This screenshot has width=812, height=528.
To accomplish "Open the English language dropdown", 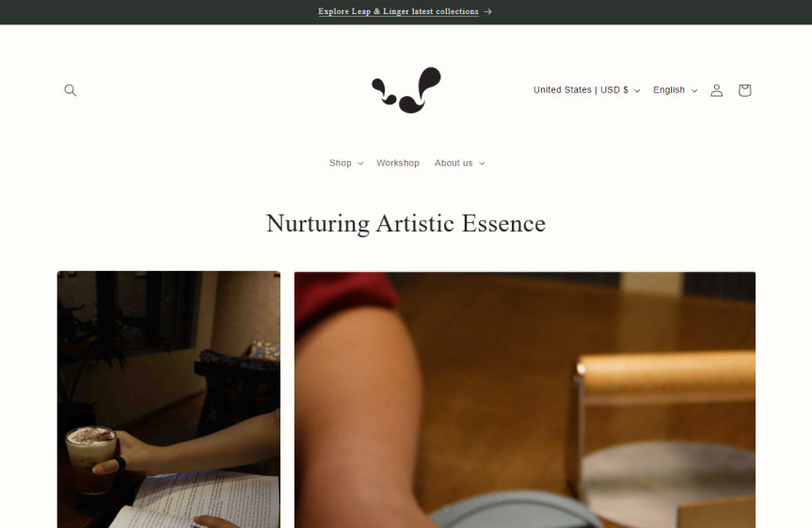I will (676, 90).
